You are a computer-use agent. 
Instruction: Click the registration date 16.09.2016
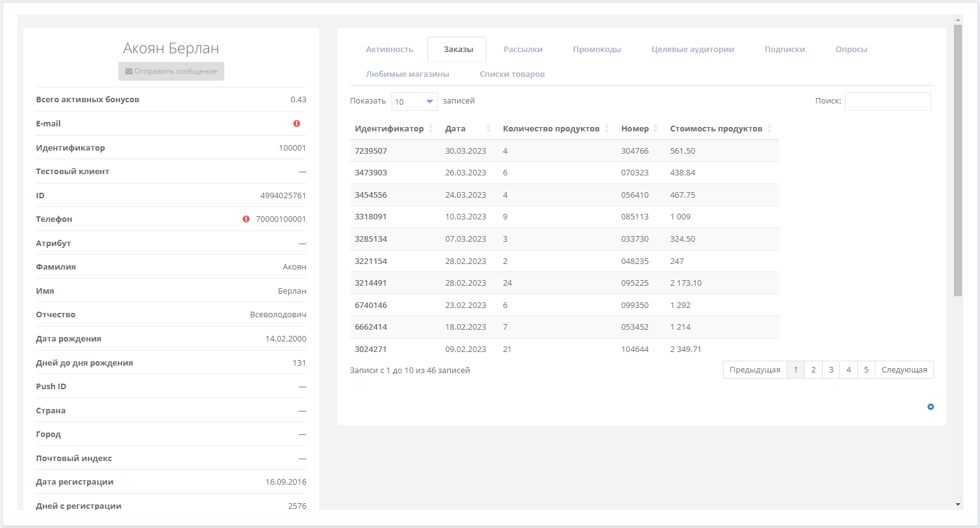[x=286, y=482]
